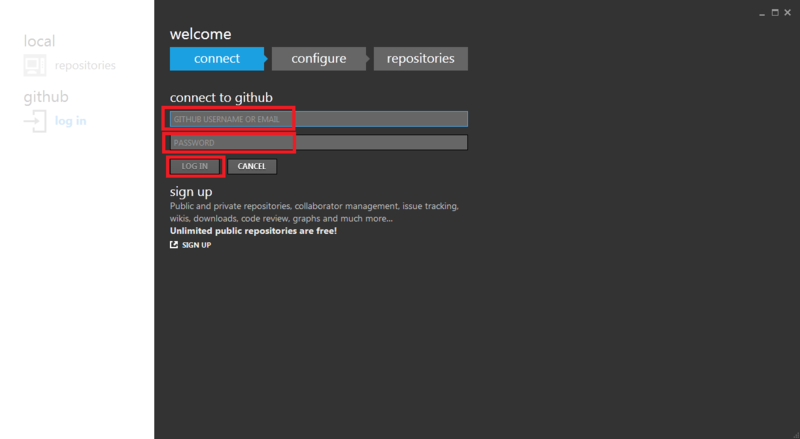Click the LOG IN button
Screen dimensions: 800x439
coord(195,166)
